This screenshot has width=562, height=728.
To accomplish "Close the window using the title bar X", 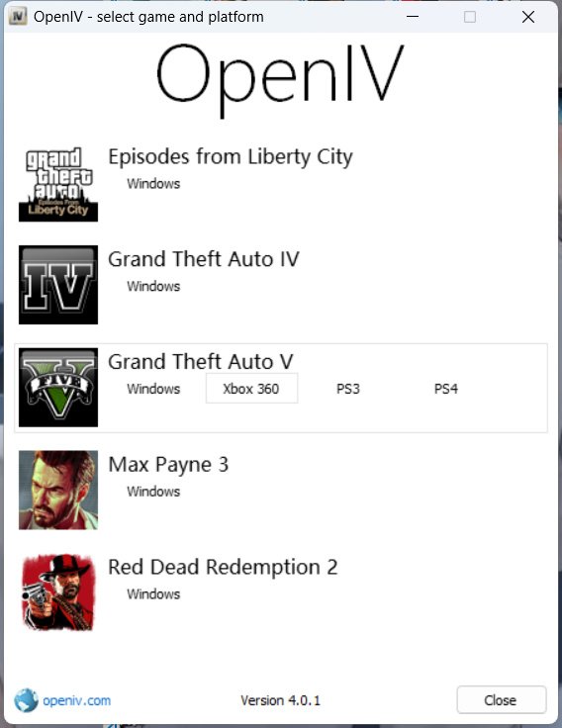I will pos(527,17).
